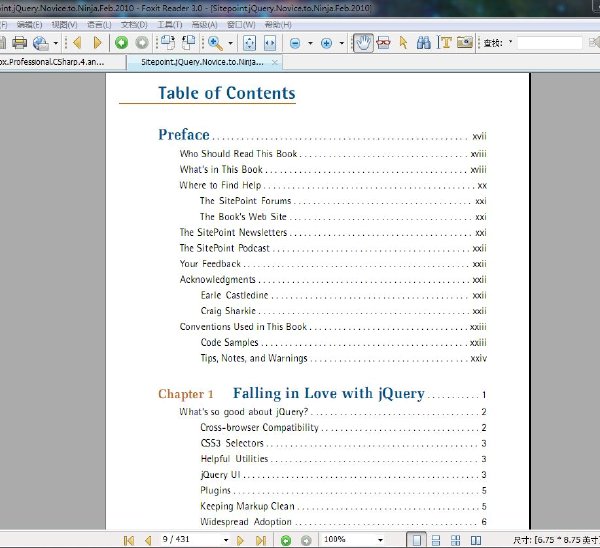600x548 pixels.
Task: Click the page number field 9 / 431
Action: tap(190, 539)
